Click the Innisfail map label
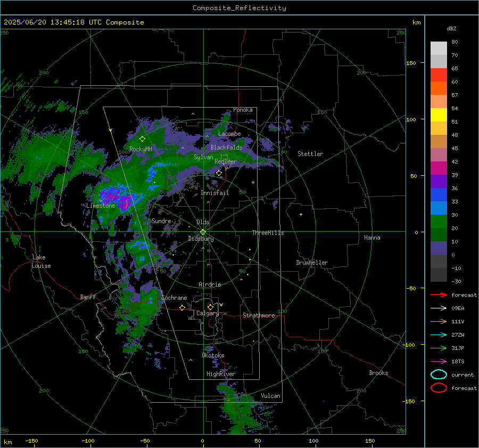 [x=214, y=193]
